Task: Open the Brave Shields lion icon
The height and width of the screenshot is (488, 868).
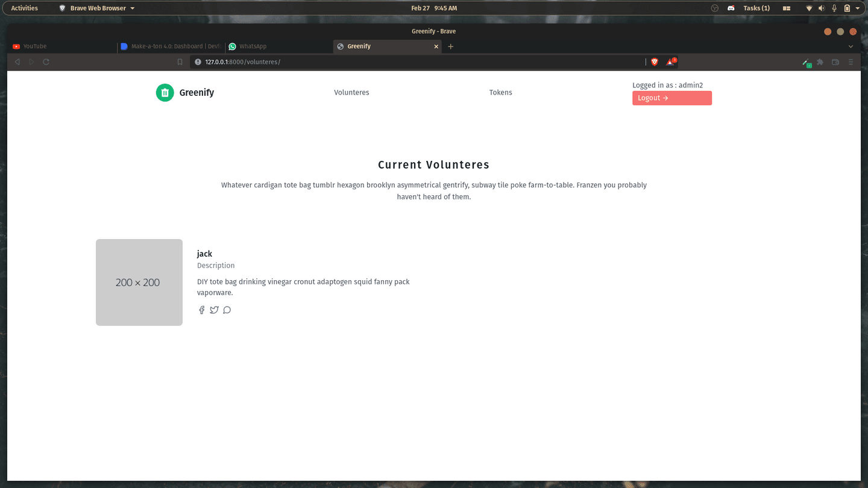Action: [x=655, y=62]
